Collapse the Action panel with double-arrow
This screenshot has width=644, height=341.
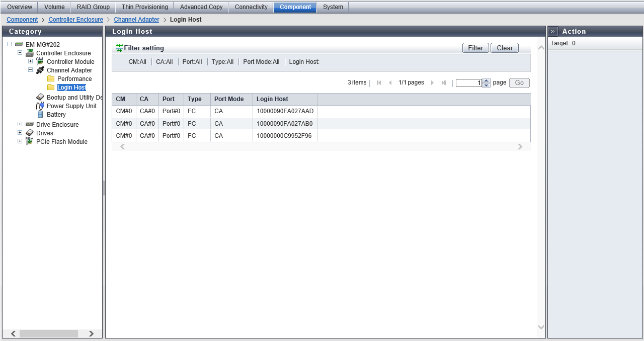(553, 32)
